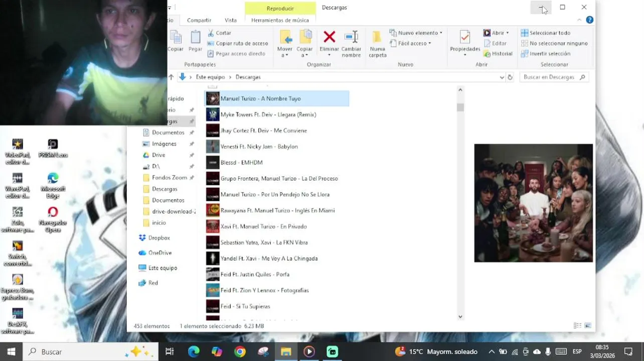Expand the Abrir dropdown arrow
Screen dimensions: 644x361
tap(508, 33)
